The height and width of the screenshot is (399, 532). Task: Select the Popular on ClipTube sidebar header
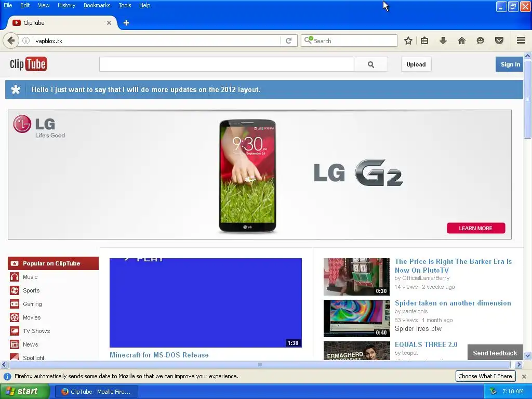[54, 263]
